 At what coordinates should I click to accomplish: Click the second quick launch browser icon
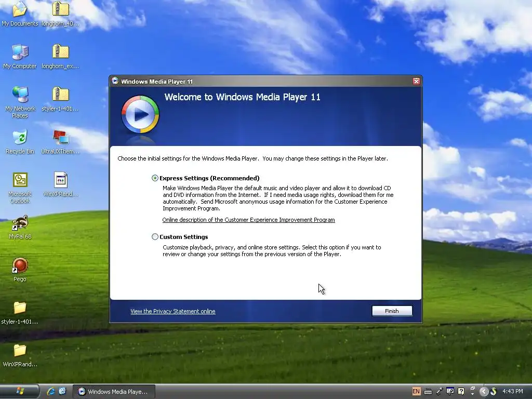62,391
